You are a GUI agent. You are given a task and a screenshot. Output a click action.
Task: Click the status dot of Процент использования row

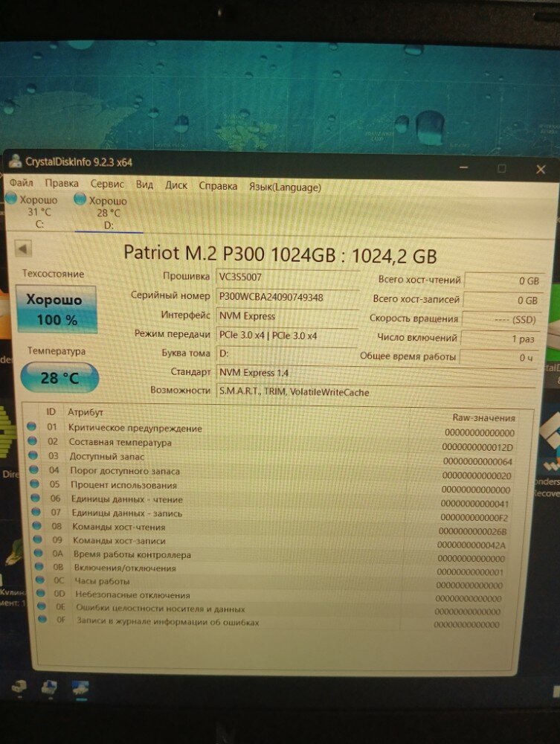[35, 484]
